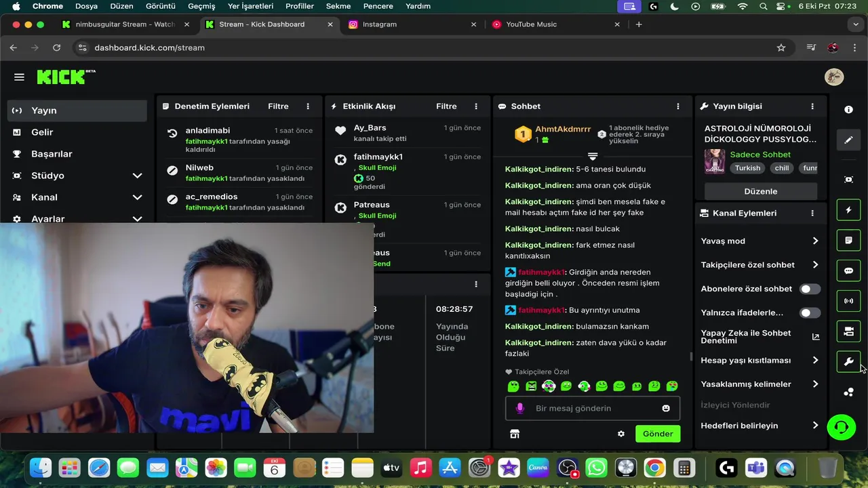Open Yavaş mod settings
Screen dimensions: 868x488
[760, 241]
